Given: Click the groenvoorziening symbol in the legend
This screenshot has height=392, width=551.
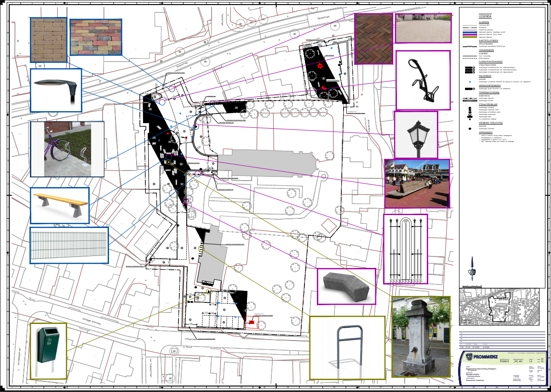Looking at the screenshot, I should tap(470, 89).
